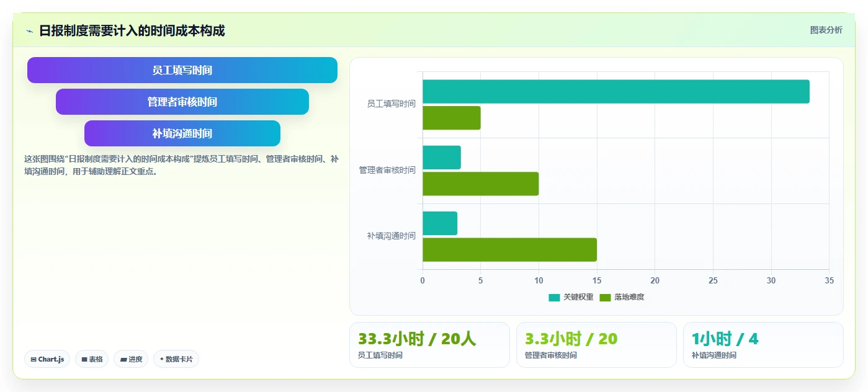Click the green bar for 员工填写时间
The height and width of the screenshot is (392, 868).
click(452, 118)
